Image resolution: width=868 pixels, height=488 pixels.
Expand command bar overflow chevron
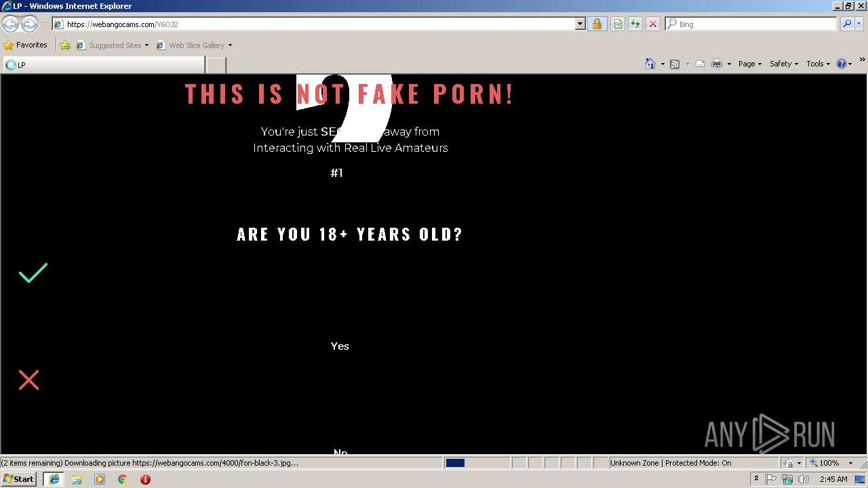(x=862, y=60)
